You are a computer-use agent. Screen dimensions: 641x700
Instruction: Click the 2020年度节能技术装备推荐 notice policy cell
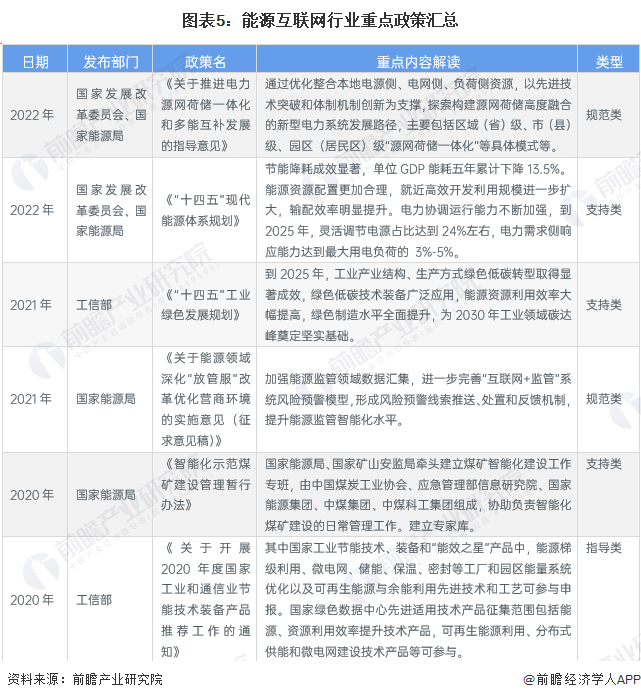pyautogui.click(x=205, y=599)
